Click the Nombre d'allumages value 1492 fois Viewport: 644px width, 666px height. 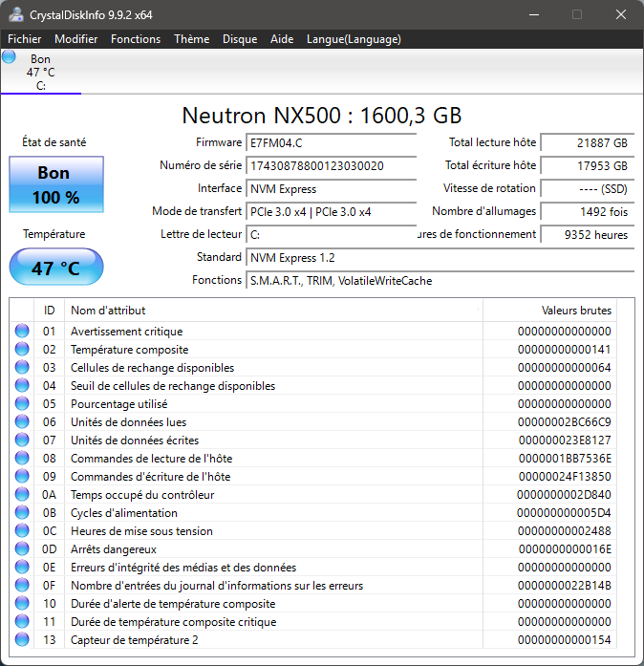coord(588,211)
